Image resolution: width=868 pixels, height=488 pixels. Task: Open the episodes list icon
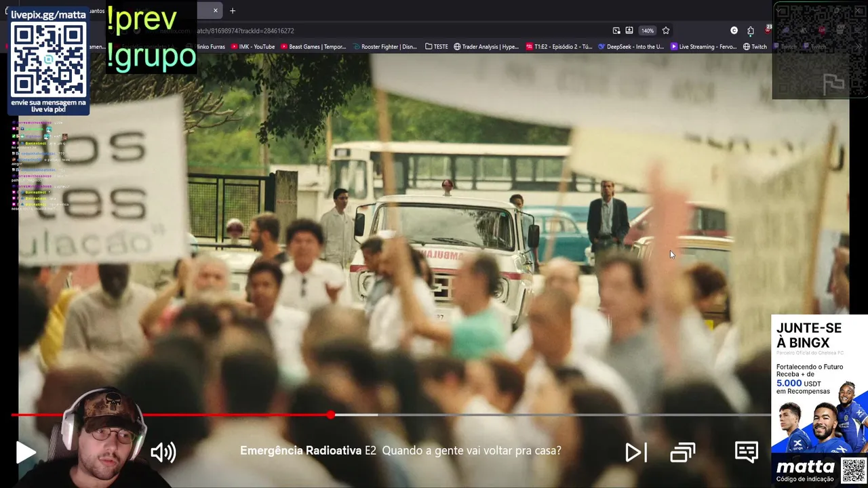point(683,452)
